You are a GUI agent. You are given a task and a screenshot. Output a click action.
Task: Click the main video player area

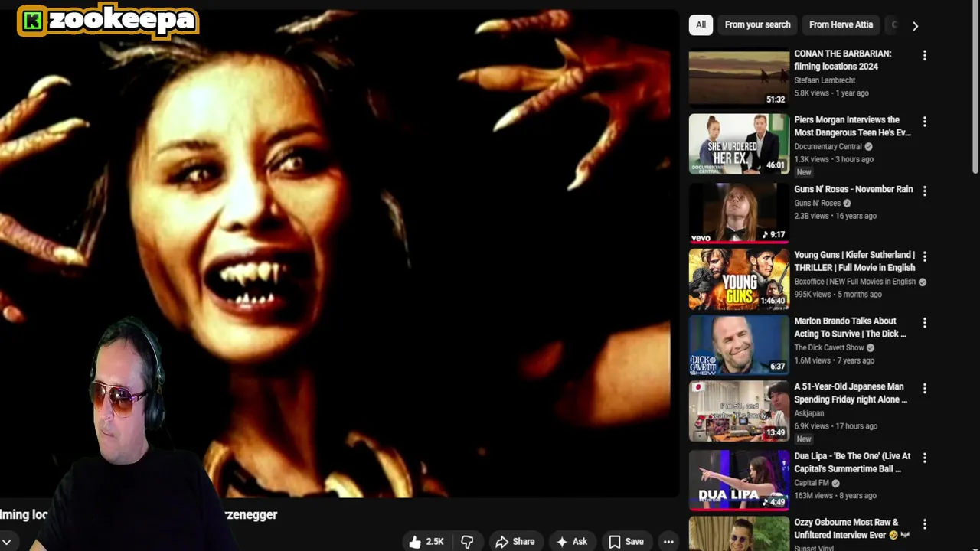click(x=339, y=253)
